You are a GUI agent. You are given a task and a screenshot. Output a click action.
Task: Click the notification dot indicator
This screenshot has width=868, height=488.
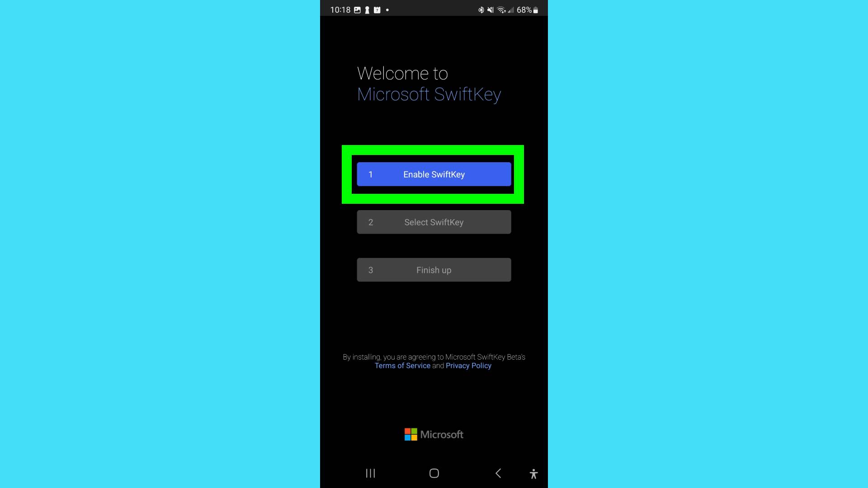[387, 9]
